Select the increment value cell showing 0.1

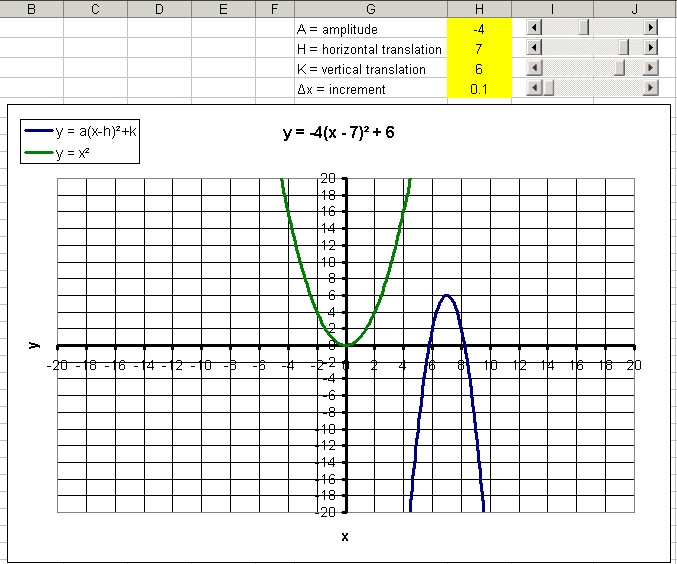pyautogui.click(x=478, y=89)
